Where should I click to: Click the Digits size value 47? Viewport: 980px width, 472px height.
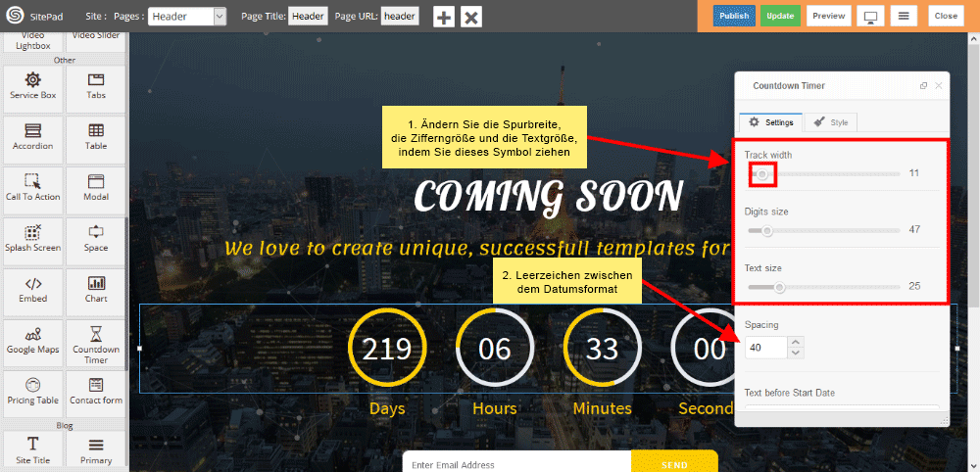(914, 230)
